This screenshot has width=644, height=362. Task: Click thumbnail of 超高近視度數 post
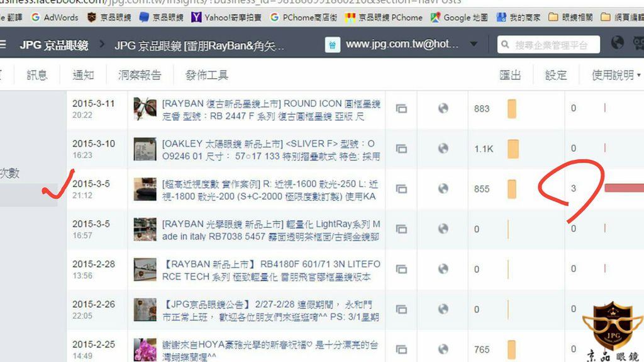145,189
